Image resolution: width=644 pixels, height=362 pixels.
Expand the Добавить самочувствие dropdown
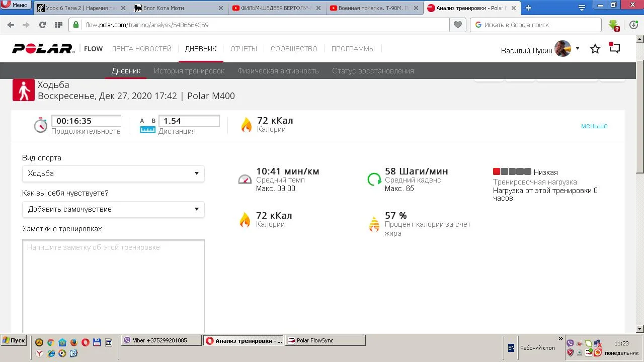[113, 209]
